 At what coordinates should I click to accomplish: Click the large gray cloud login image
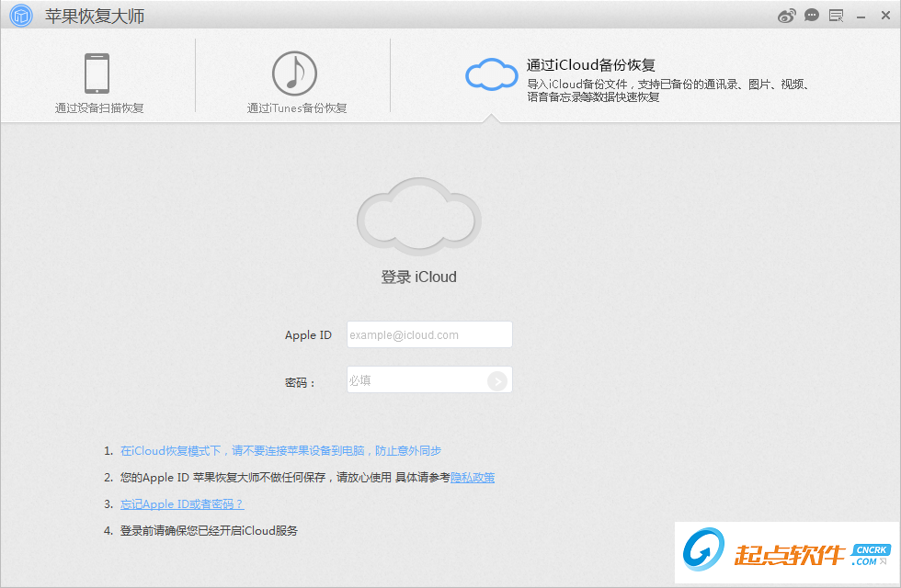pos(419,217)
